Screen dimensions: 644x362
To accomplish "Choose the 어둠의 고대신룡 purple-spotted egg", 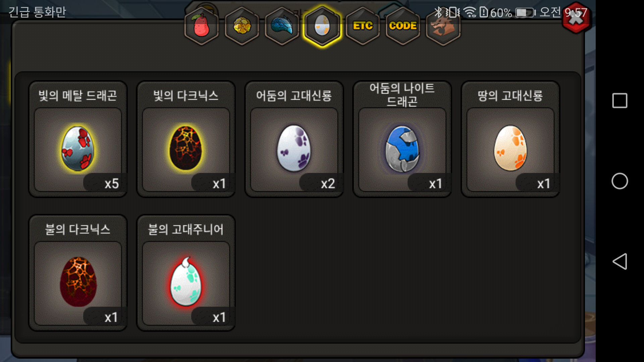I will click(x=294, y=139).
